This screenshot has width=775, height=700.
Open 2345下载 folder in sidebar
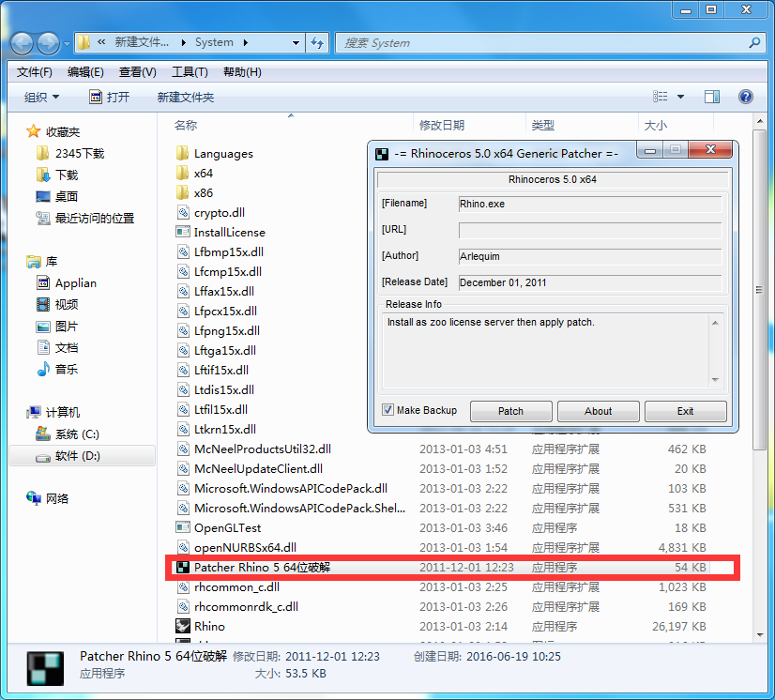[x=70, y=154]
